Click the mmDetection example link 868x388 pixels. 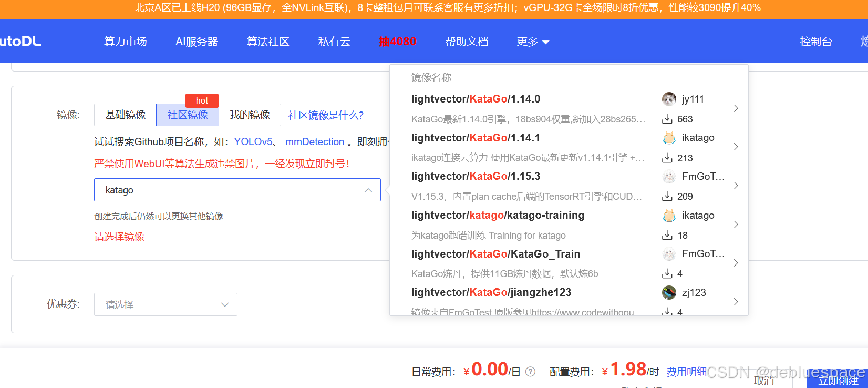315,141
